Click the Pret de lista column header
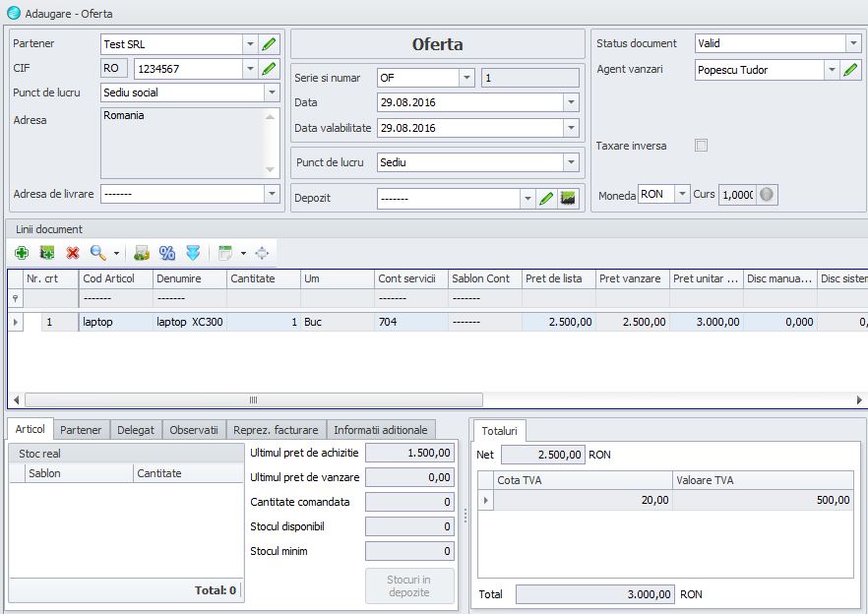This screenshot has height=614, width=868. coord(559,278)
